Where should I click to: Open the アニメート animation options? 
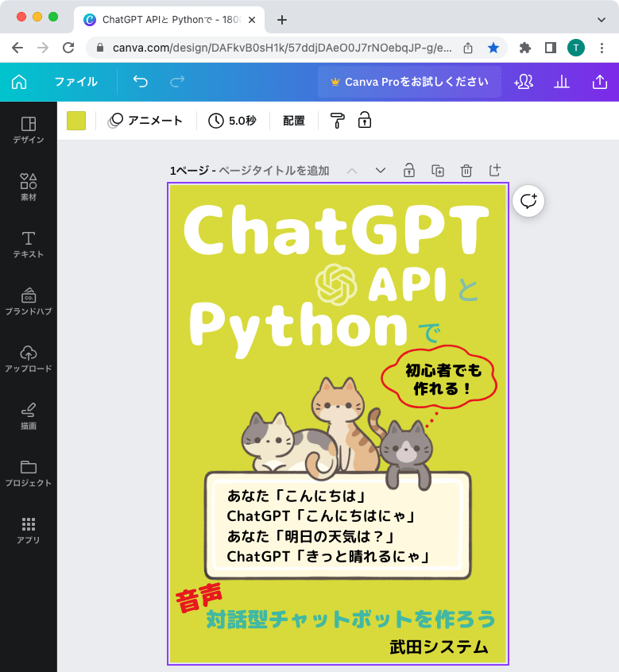pos(145,121)
